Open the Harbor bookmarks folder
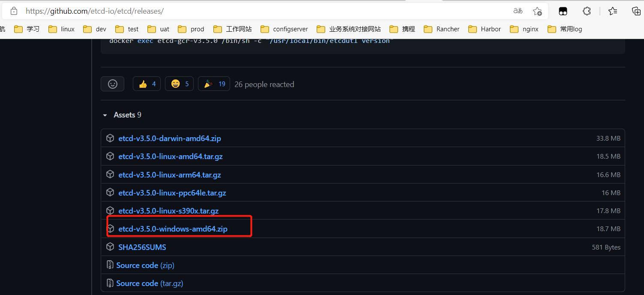This screenshot has height=295, width=644. [x=485, y=29]
